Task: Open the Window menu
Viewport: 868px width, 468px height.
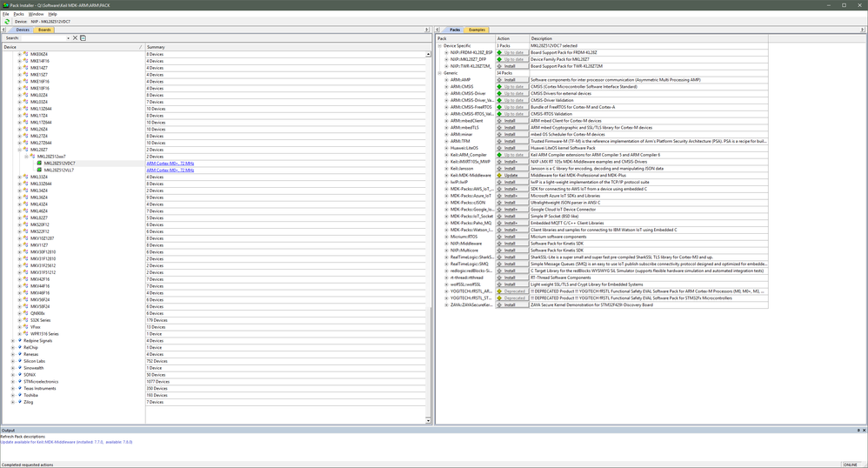Action: [36, 14]
